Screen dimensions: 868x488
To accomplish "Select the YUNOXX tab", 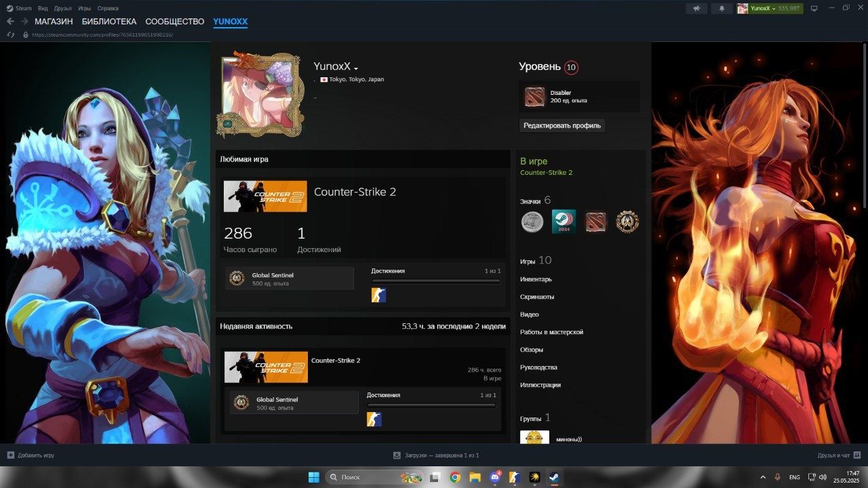I will [231, 22].
